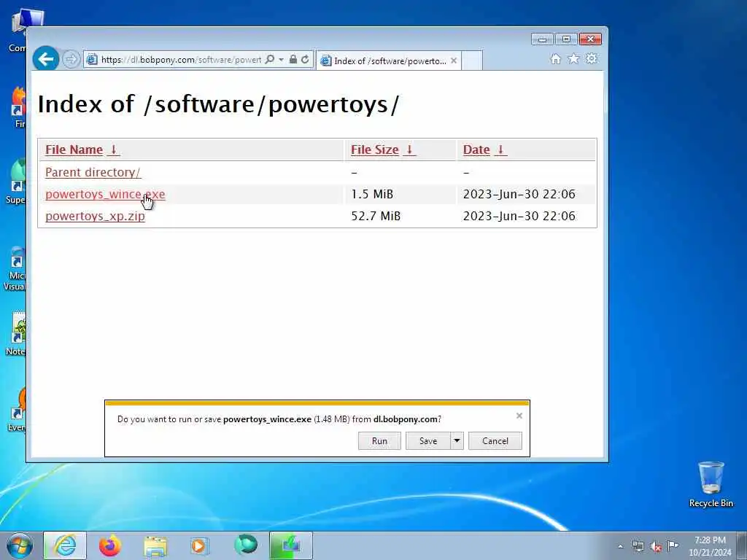Click the muted volume tray icon
This screenshot has width=747, height=560.
656,547
